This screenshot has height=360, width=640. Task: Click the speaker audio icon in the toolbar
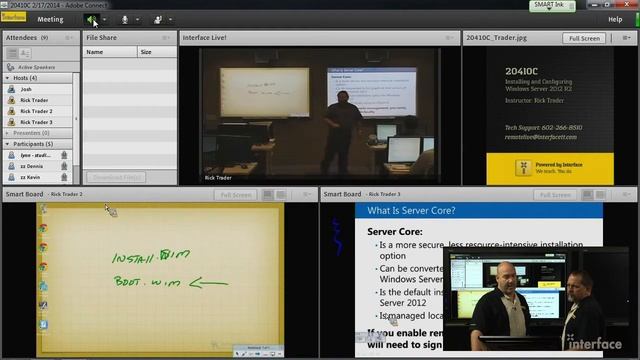click(x=91, y=19)
